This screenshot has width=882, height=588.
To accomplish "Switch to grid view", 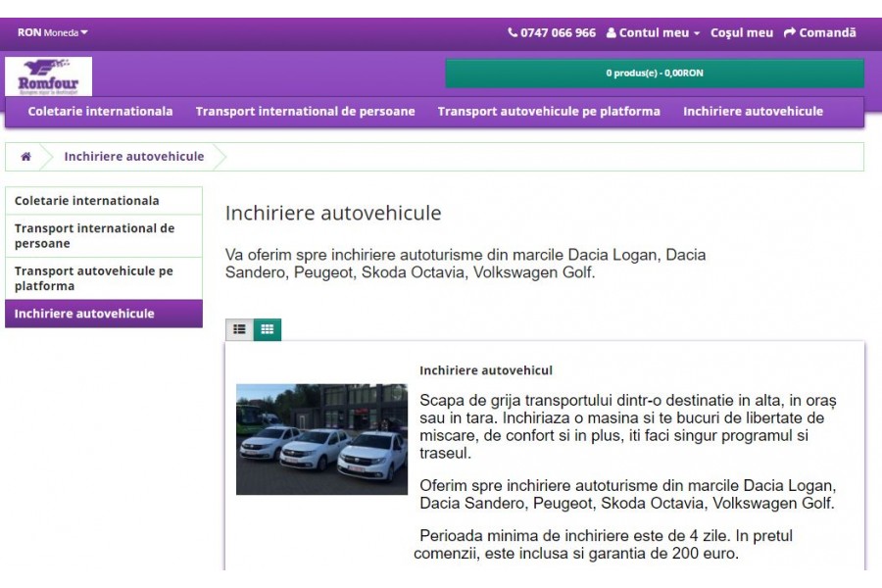I will pyautogui.click(x=268, y=329).
